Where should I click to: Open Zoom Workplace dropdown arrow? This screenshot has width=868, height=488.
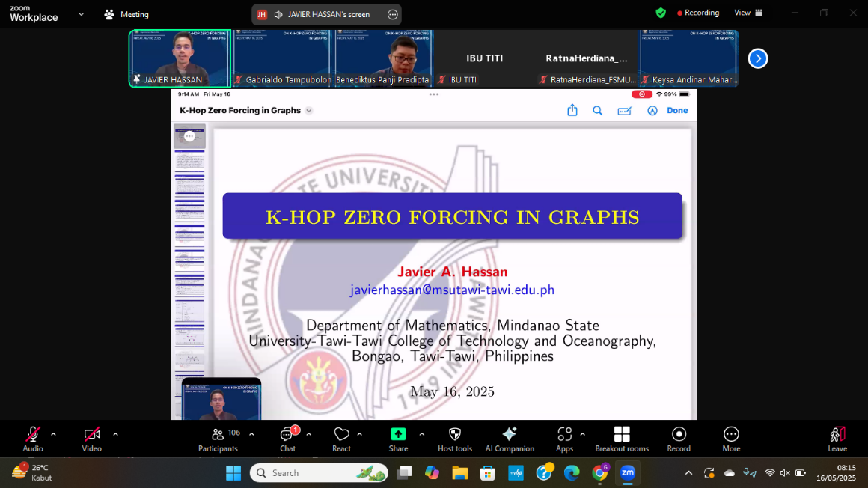point(81,14)
